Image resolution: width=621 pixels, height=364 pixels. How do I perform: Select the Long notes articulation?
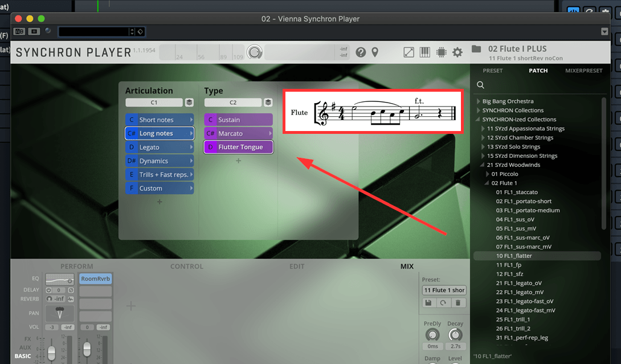click(160, 133)
